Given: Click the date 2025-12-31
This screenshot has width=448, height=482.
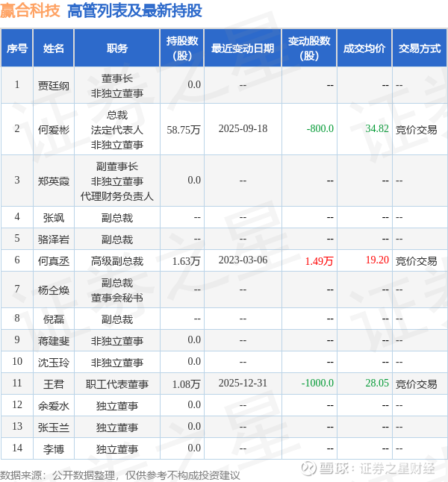Looking at the screenshot, I should [243, 383].
